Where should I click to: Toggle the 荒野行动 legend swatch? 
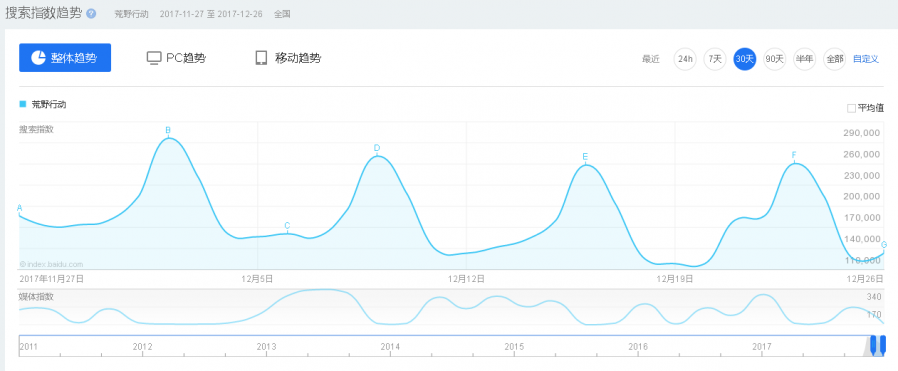click(x=23, y=104)
